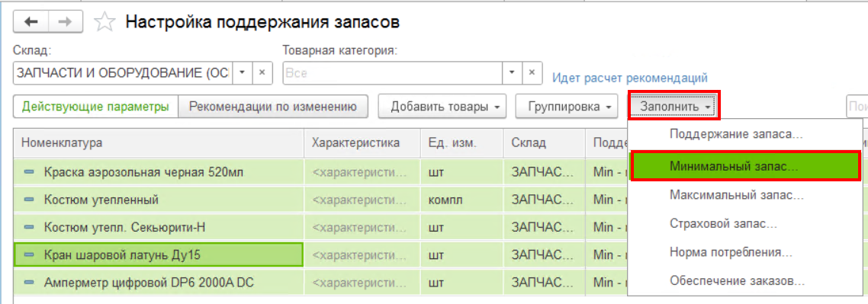
Task: Click row icon beside Амперметр цифровой DP6 2000A DC
Action: [x=29, y=283]
